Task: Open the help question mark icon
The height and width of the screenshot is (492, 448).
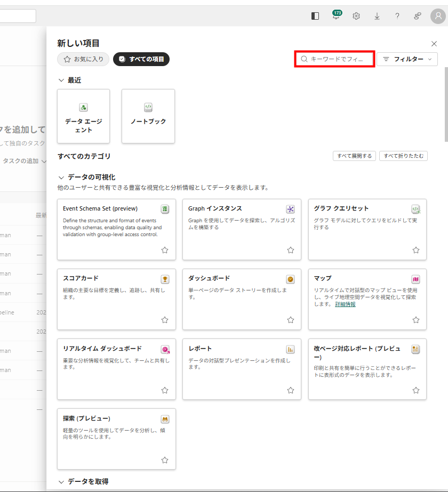Action: [397, 16]
